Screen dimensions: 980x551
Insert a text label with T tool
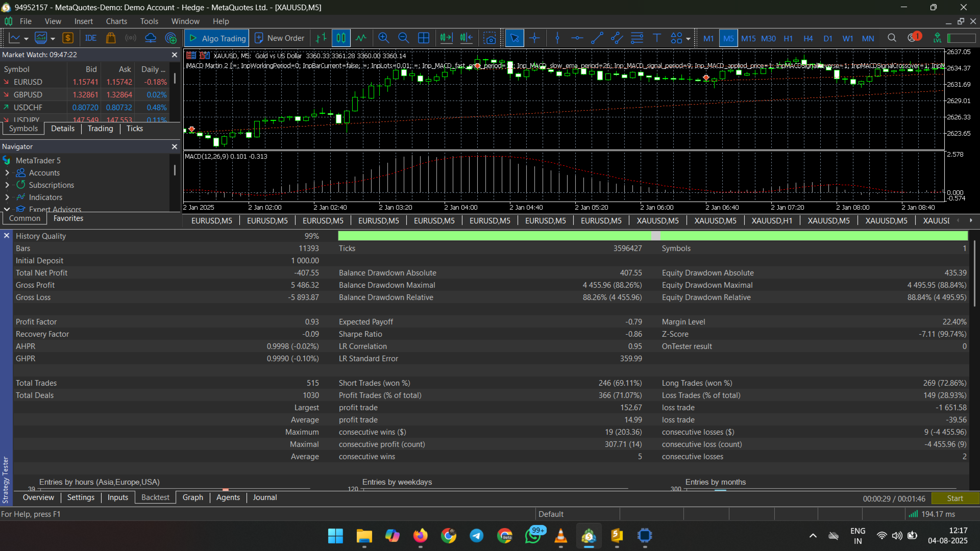point(657,38)
